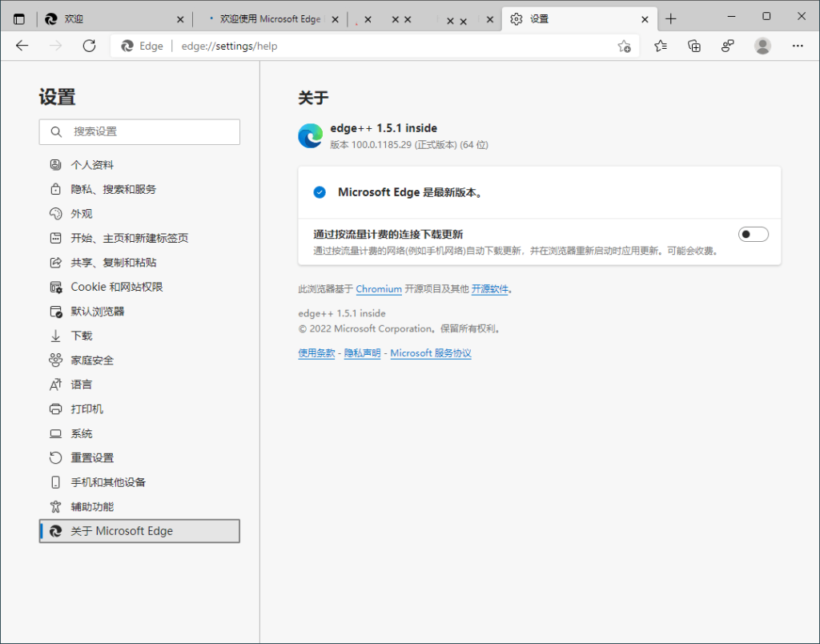Go to 外观 settings
Image resolution: width=820 pixels, height=644 pixels.
[x=82, y=214]
